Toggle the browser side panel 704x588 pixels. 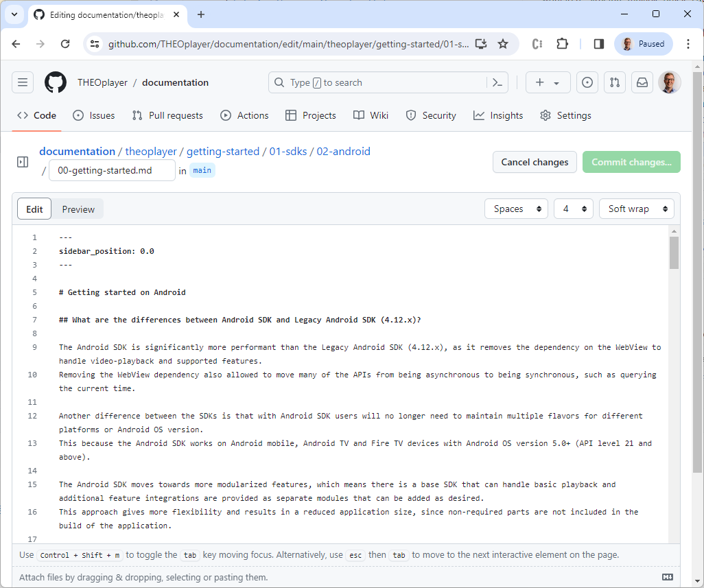pos(598,44)
